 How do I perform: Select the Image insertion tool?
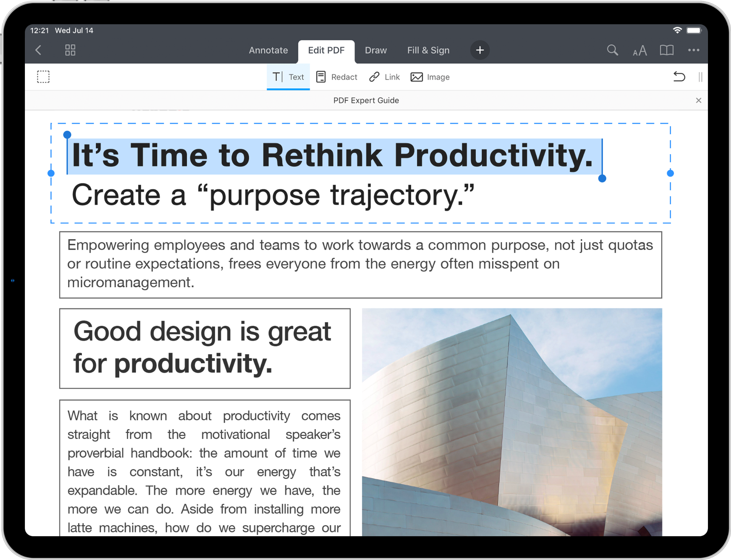(430, 76)
